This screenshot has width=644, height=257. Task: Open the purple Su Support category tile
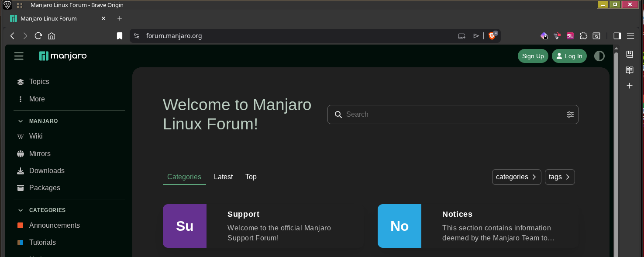pyautogui.click(x=185, y=226)
